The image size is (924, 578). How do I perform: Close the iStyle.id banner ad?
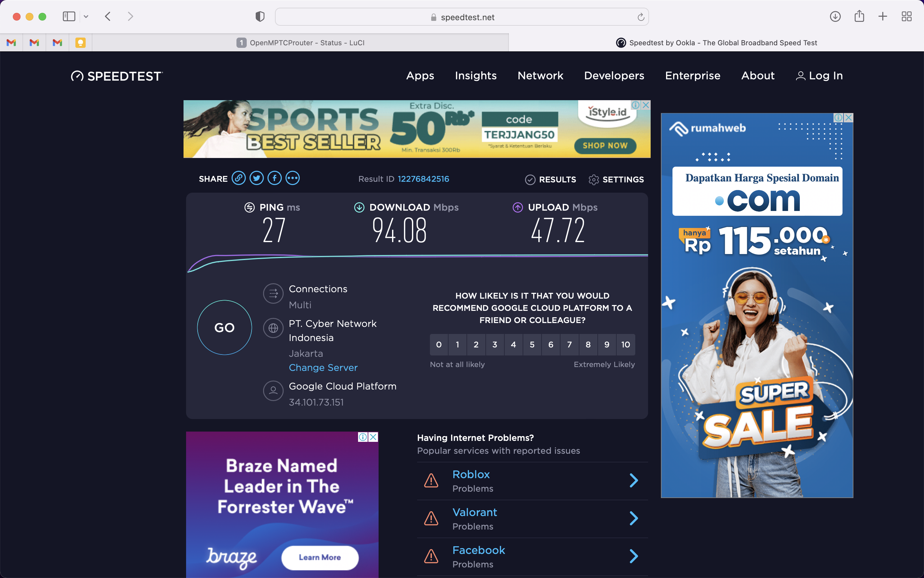point(646,105)
